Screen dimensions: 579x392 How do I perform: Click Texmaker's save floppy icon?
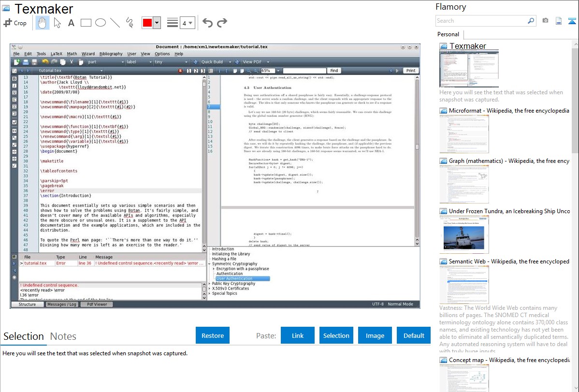tap(34, 62)
